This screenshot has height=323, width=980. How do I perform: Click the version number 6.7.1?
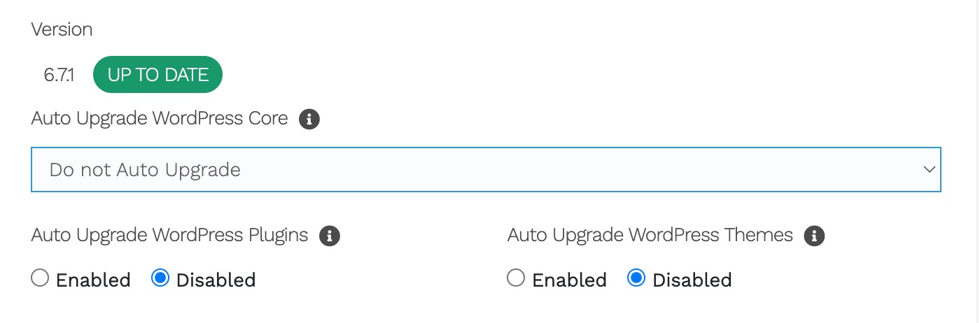(x=59, y=75)
